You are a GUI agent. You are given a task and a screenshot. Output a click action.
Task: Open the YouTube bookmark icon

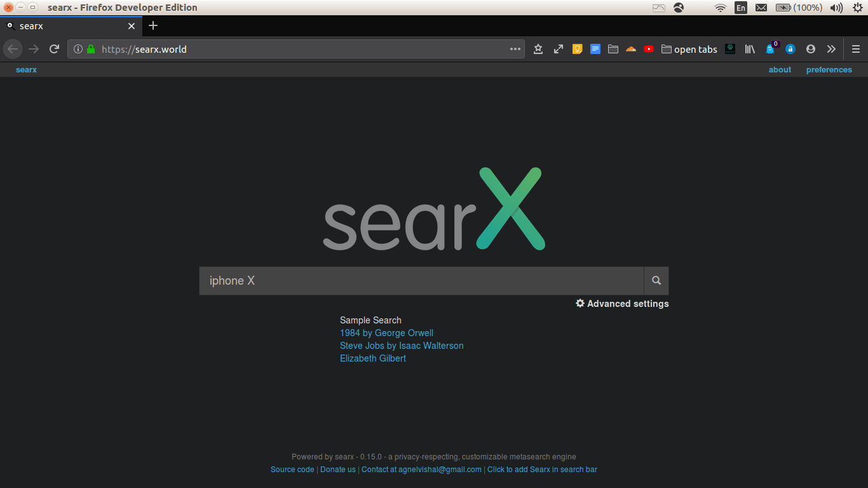click(648, 49)
